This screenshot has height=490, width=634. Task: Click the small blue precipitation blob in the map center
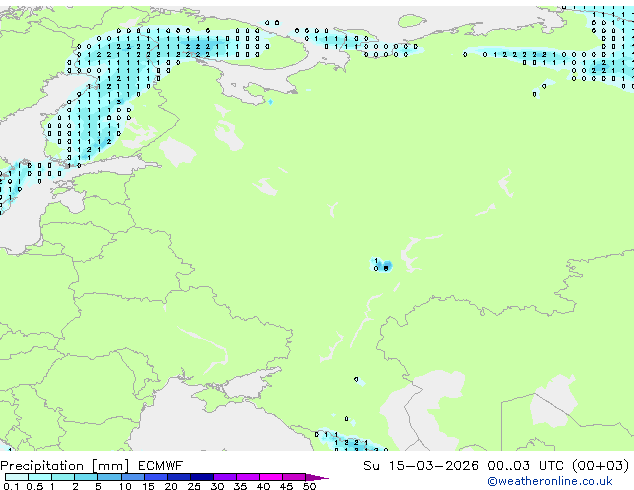point(381,265)
